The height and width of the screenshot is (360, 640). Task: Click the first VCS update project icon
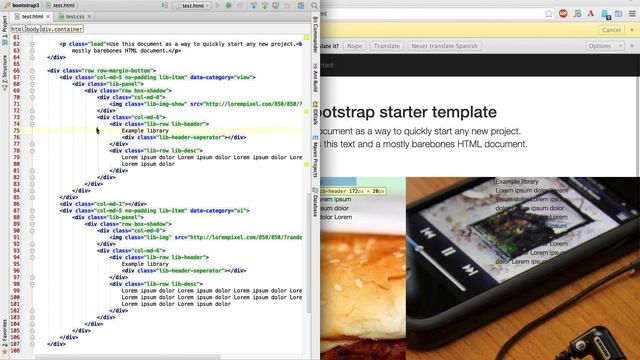point(253,5)
